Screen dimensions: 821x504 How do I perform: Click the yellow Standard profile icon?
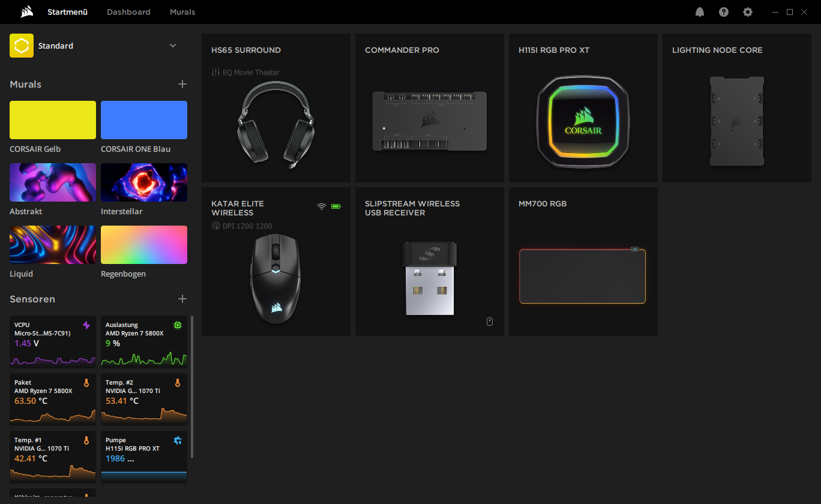point(22,46)
